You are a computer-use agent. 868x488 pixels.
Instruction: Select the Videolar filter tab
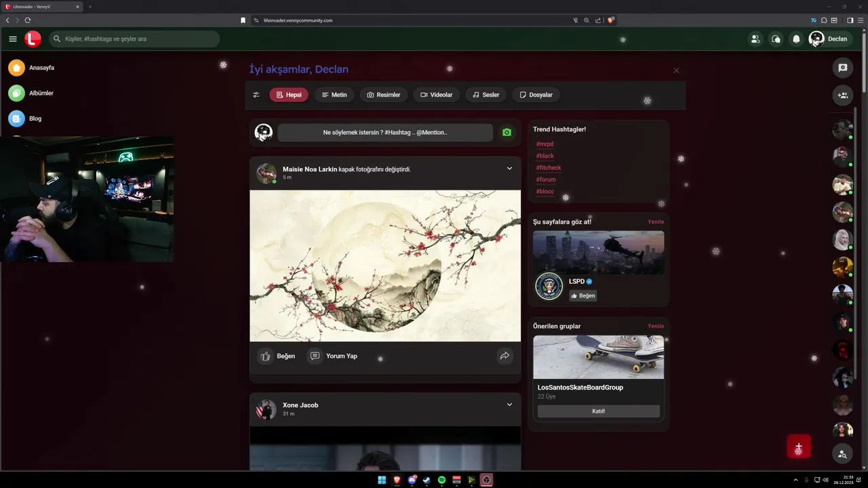pyautogui.click(x=436, y=95)
